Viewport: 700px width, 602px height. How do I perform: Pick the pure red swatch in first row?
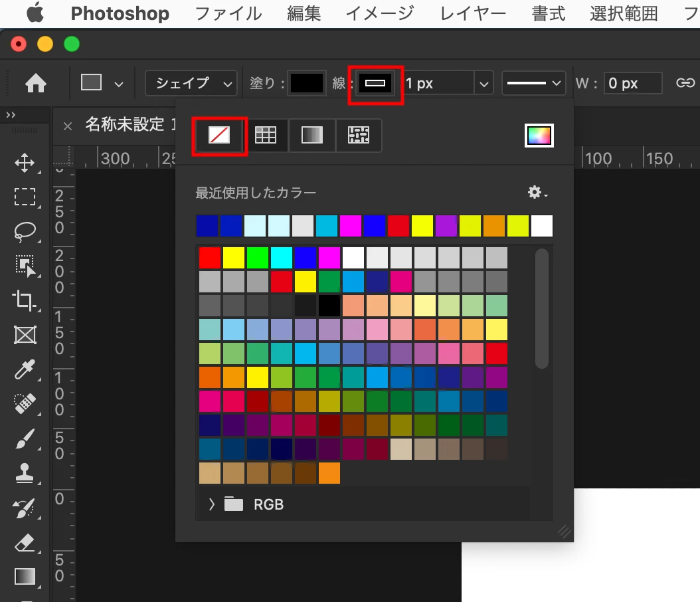210,258
